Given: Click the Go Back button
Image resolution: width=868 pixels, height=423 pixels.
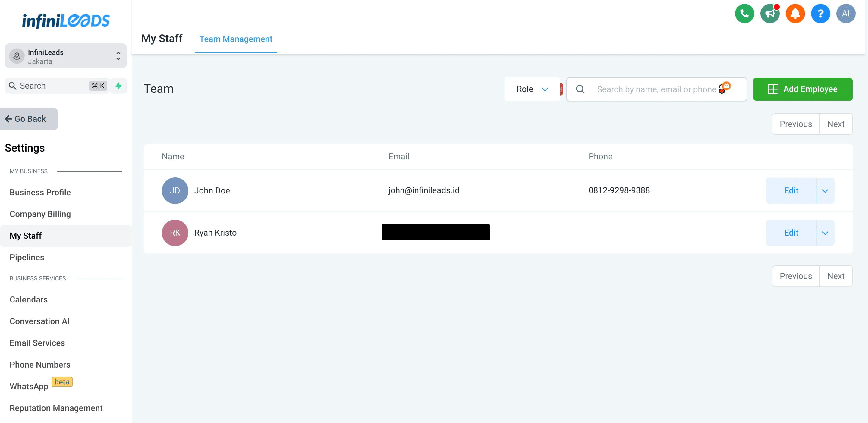Looking at the screenshot, I should tap(29, 118).
